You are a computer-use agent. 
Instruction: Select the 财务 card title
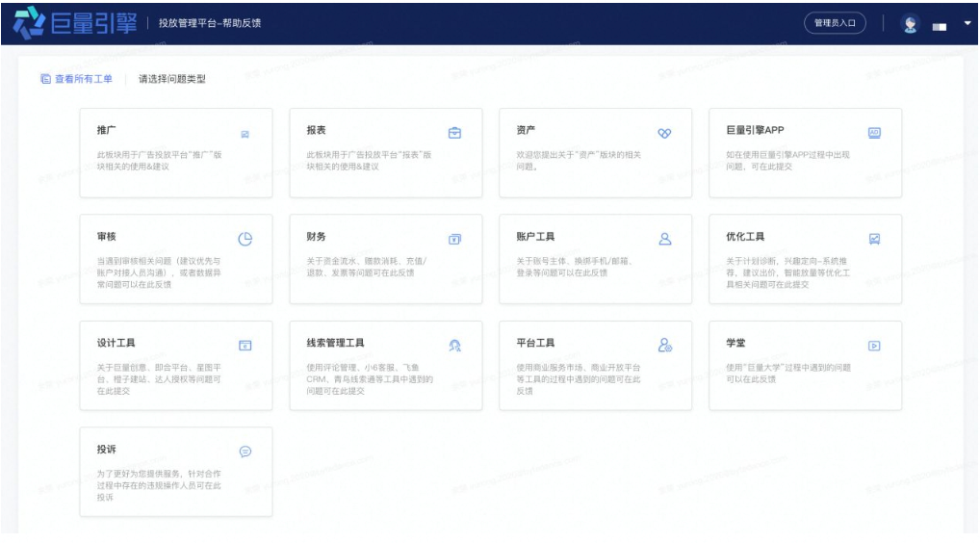point(316,236)
